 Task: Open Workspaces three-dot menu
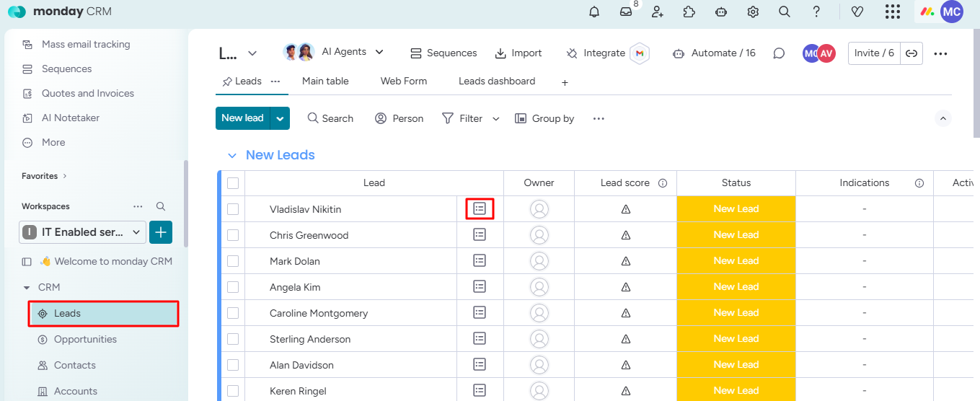138,206
